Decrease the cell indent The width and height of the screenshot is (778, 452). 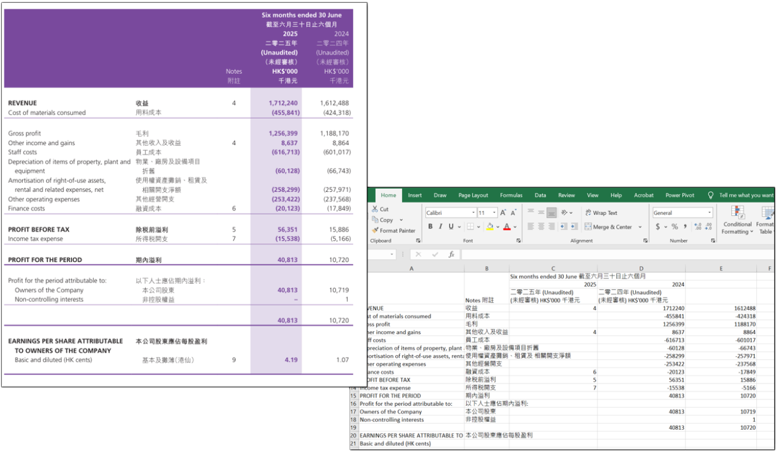564,226
